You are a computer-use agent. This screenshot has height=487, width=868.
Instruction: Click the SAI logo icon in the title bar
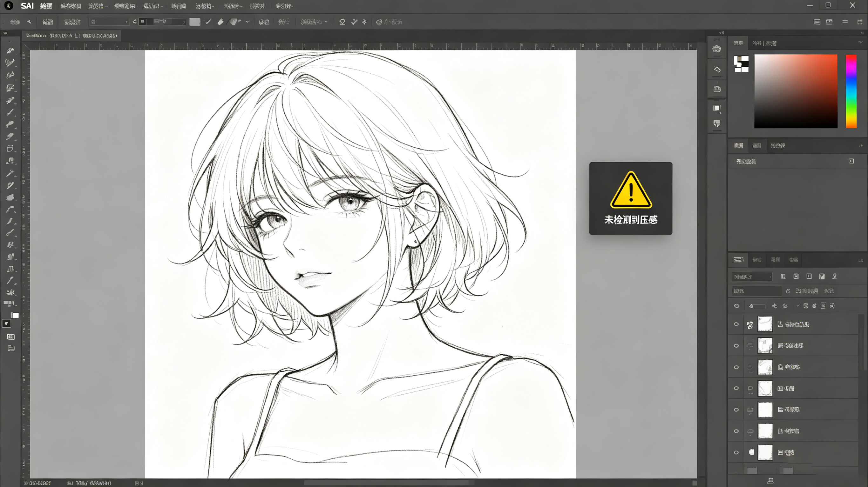[x=9, y=6]
